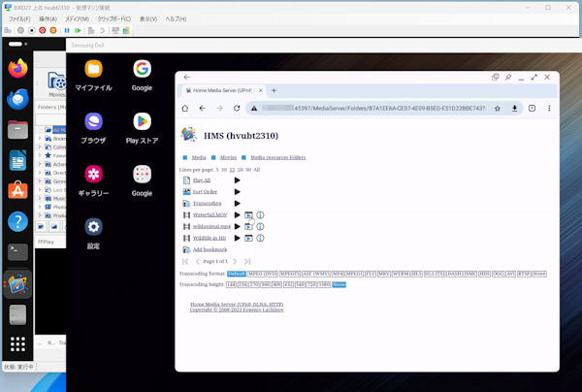Open the Wildlife in HD link

click(210, 238)
